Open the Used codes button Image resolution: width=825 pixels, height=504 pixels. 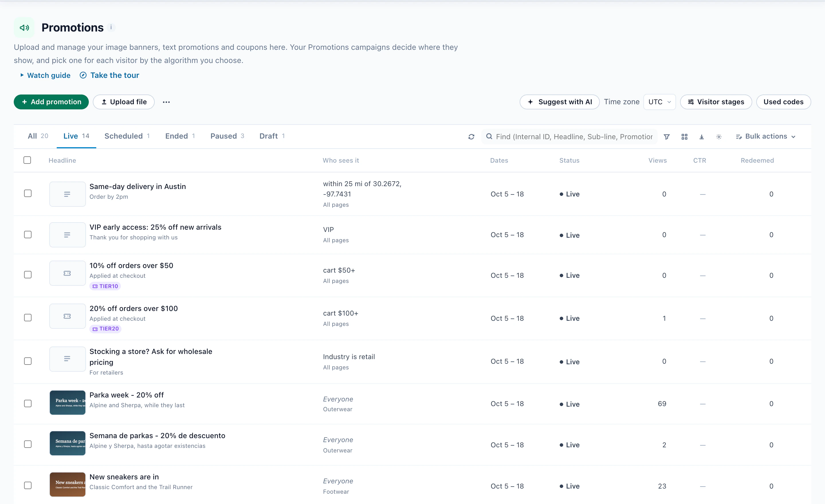tap(783, 102)
